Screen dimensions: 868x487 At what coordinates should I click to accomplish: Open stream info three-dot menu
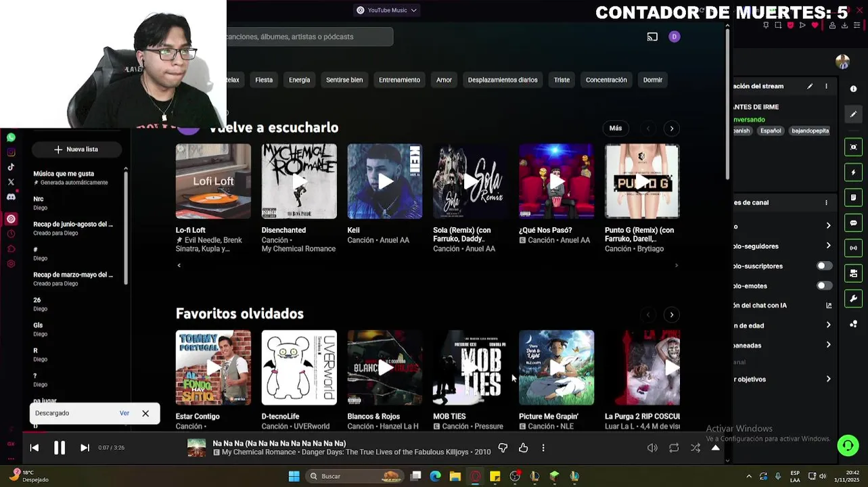click(x=826, y=87)
